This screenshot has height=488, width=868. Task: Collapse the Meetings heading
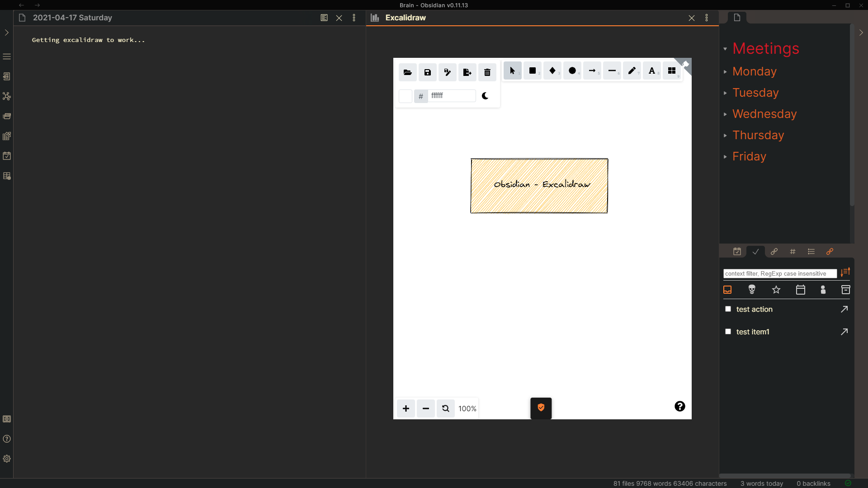(x=725, y=49)
